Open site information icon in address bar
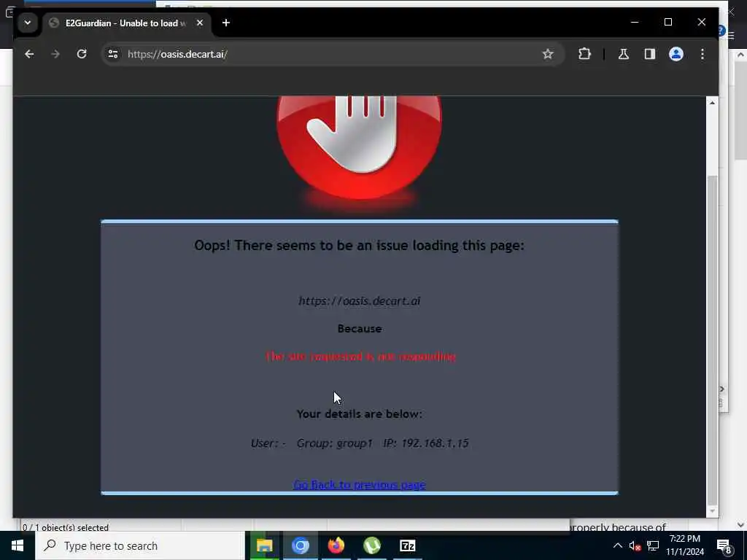The height and width of the screenshot is (560, 747). click(113, 54)
